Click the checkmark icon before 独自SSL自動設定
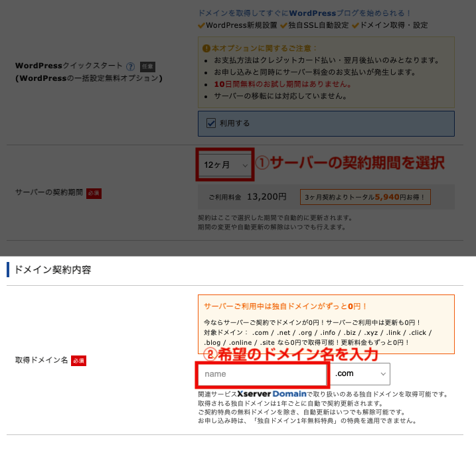Viewport: 476px width, 449px height. (283, 25)
